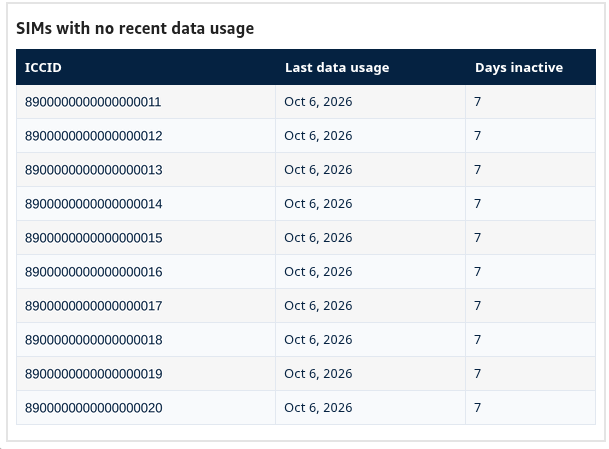Click days inactive value for ICCID ending 020
This screenshot has height=449, width=609.
pos(478,408)
